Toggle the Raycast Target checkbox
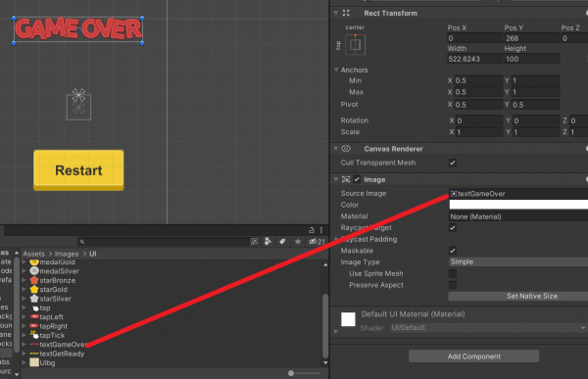This screenshot has height=379, width=588. 453,228
